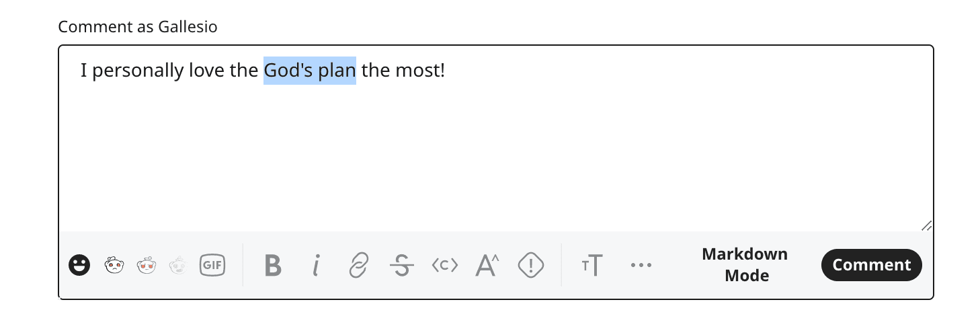Open the GIF picker
This screenshot has height=335, width=980.
[x=212, y=265]
